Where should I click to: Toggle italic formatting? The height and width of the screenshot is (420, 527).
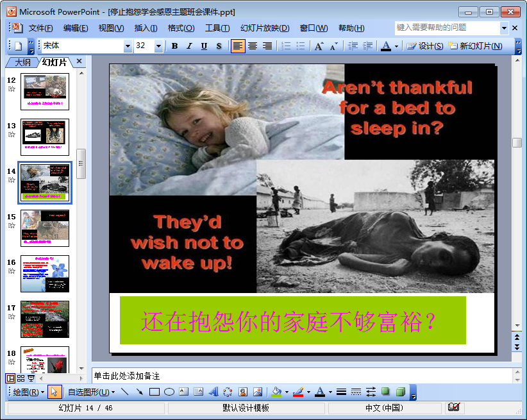[189, 46]
